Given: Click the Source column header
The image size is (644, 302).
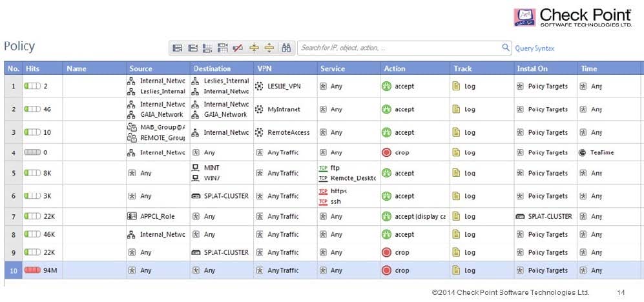Looking at the screenshot, I should click(158, 68).
